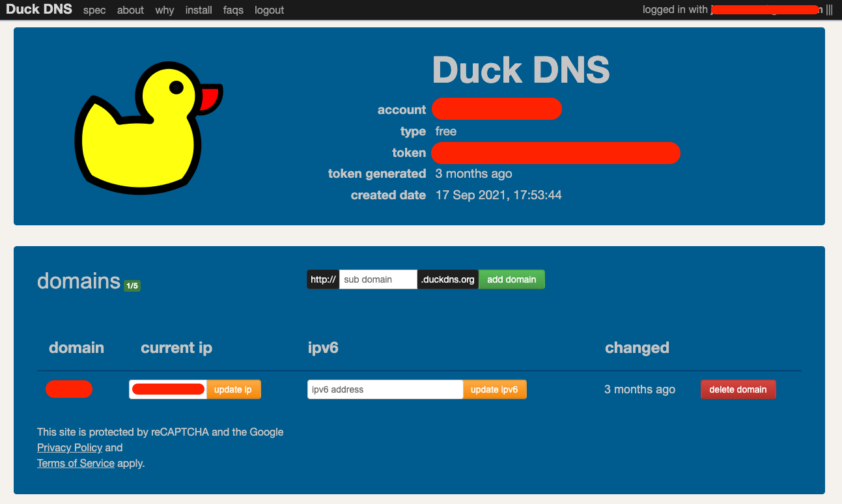Viewport: 842px width, 504px height.
Task: Click the current ip input field
Action: pyautogui.click(x=168, y=389)
